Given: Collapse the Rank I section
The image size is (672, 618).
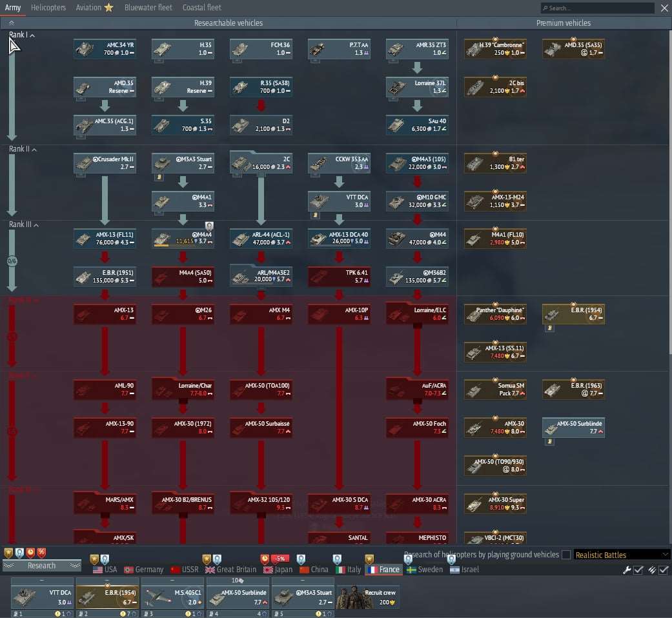Looking at the screenshot, I should pos(21,35).
